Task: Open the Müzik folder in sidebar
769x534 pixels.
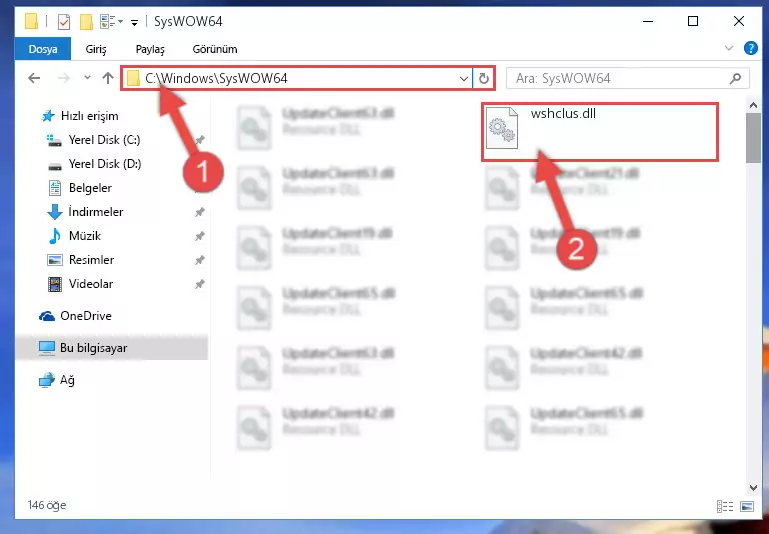Action: click(x=84, y=236)
